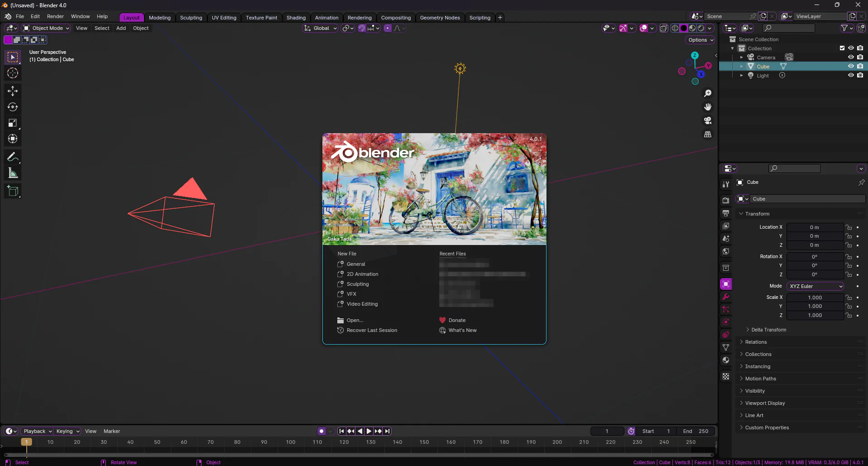Open the View Layer properties tab
Image resolution: width=868 pixels, height=466 pixels.
(726, 226)
